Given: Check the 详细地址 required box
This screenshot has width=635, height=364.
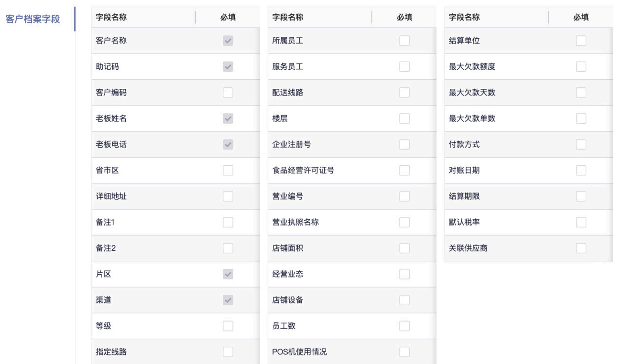Looking at the screenshot, I should point(228,196).
